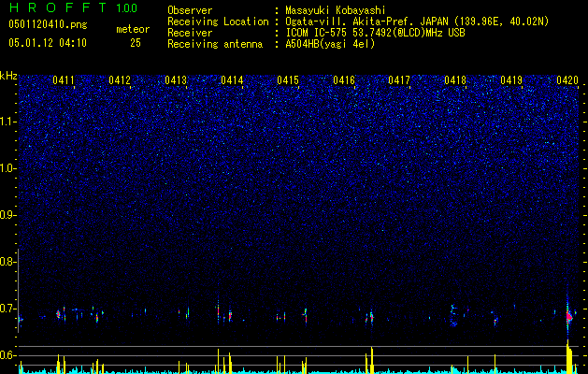Click the Receiving antenna label
Image resolution: width=588 pixels, height=374 pixels.
pos(215,44)
